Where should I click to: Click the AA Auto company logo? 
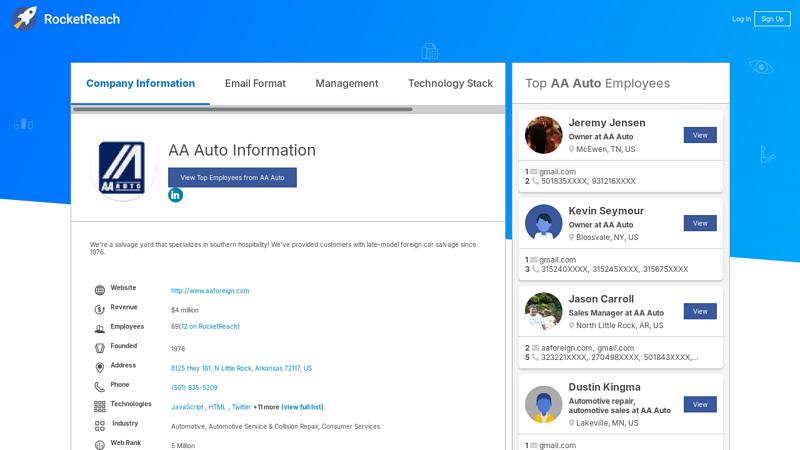[122, 168]
